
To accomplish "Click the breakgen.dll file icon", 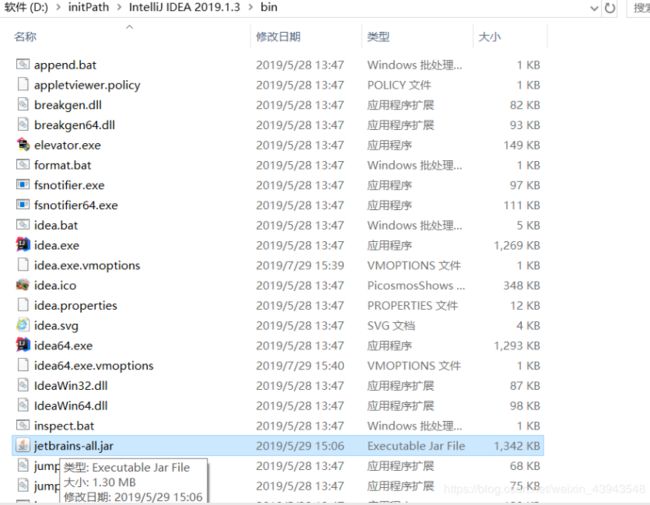I will [23, 104].
